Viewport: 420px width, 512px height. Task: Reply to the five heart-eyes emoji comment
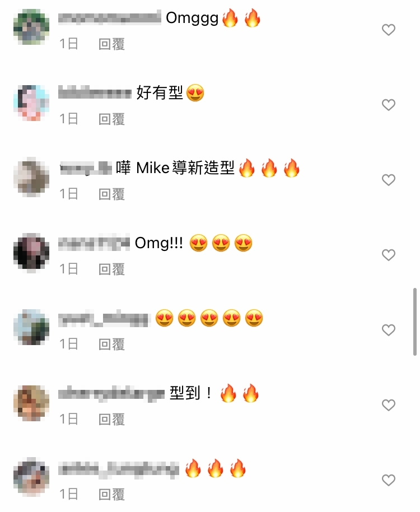111,345
